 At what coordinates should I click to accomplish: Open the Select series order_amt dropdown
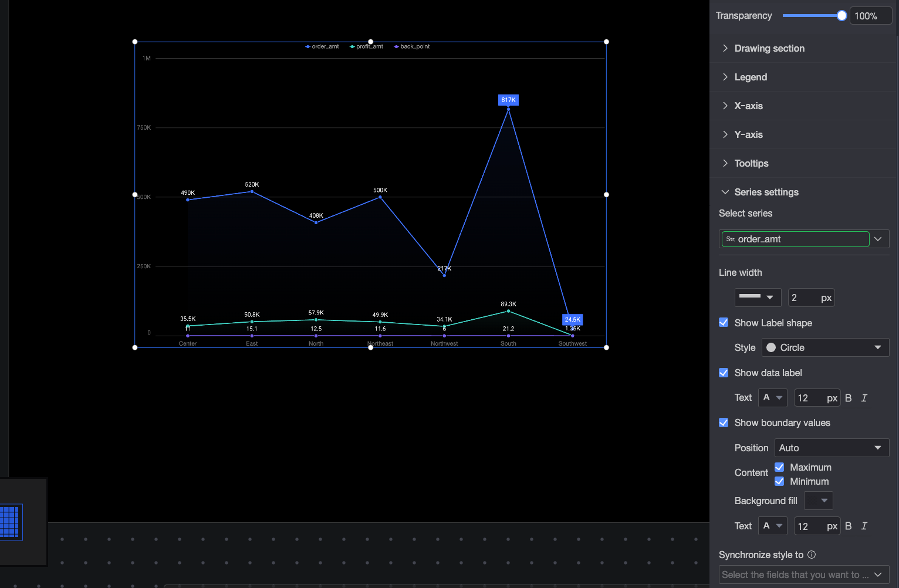click(x=804, y=239)
